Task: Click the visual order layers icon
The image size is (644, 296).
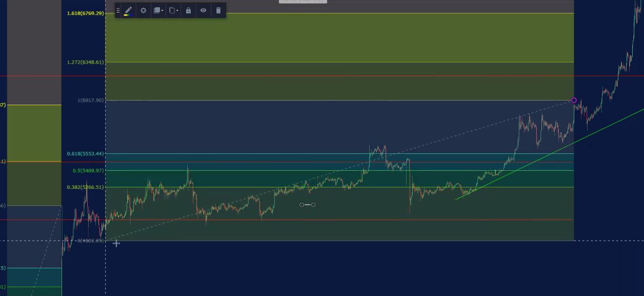Action: [157, 10]
